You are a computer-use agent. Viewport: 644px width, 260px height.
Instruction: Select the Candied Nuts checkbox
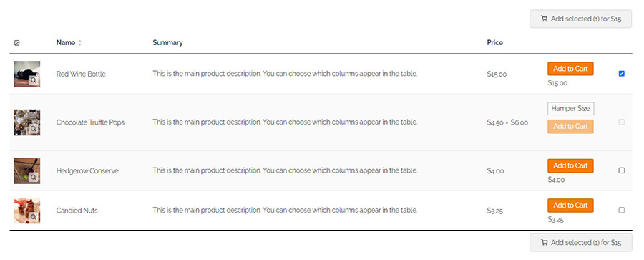[621, 210]
